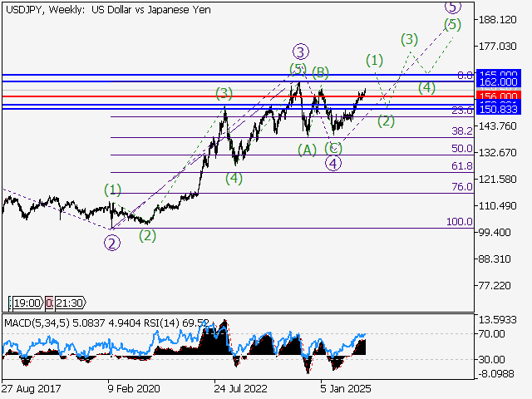Image resolution: width=532 pixels, height=399 pixels.
Task: Select the purple circled wave 5 at top right
Action: (451, 7)
